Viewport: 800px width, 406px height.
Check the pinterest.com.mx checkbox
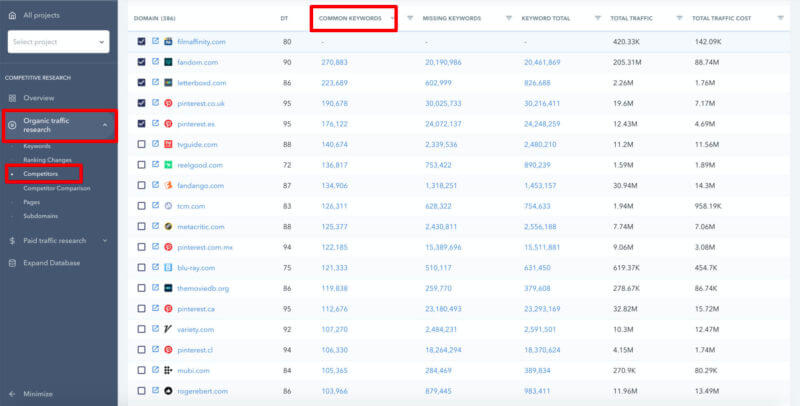pos(141,247)
